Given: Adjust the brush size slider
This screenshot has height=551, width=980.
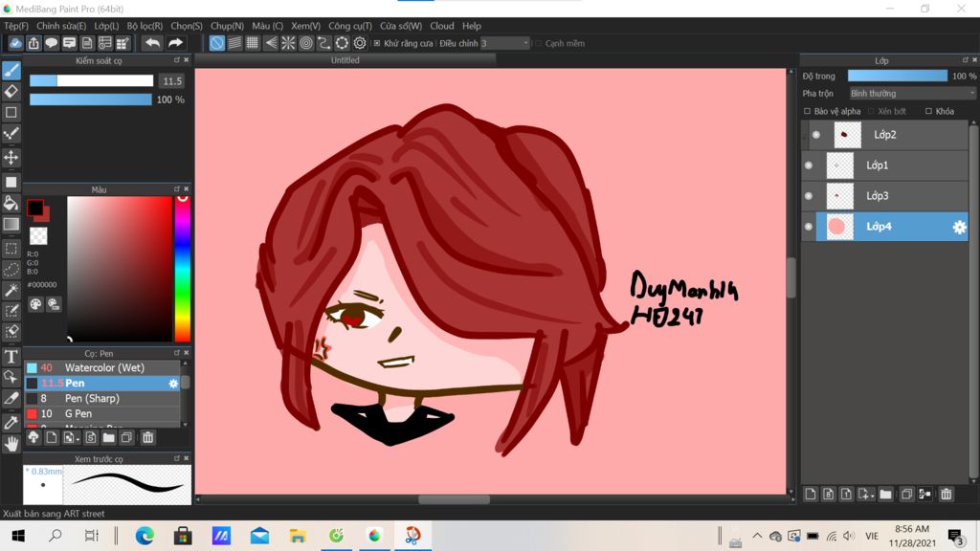Looking at the screenshot, I should 91,80.
